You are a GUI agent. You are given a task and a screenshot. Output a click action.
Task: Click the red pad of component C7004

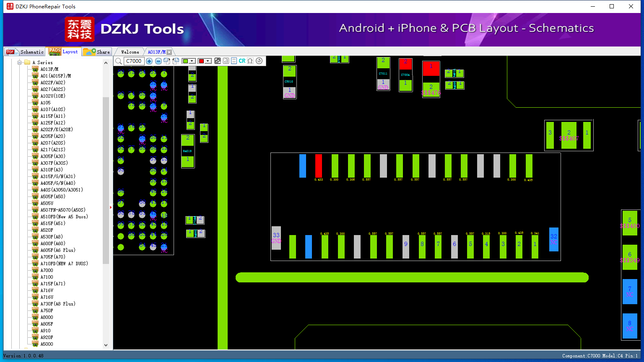[x=405, y=64]
